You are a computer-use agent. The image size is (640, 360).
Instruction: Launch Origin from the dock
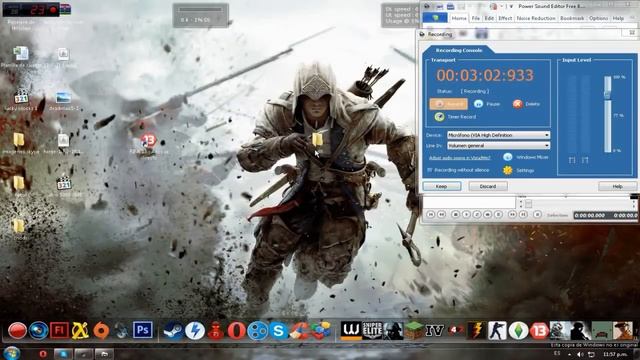click(101, 330)
